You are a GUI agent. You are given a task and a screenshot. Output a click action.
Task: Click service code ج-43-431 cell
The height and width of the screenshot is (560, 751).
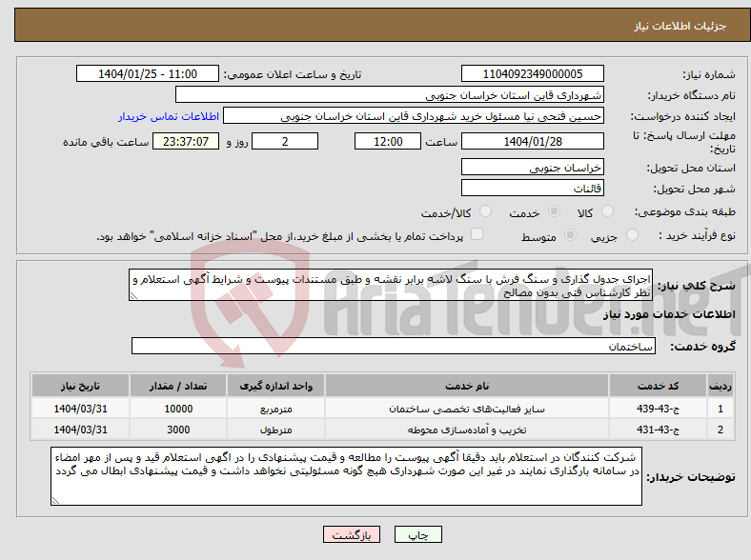[x=659, y=430]
